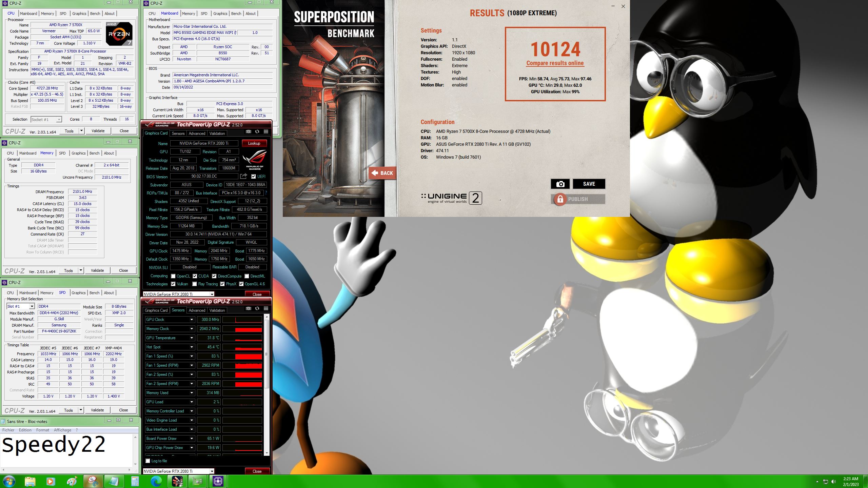Click the BACK button in Superposition
This screenshot has width=868, height=488.
click(382, 173)
